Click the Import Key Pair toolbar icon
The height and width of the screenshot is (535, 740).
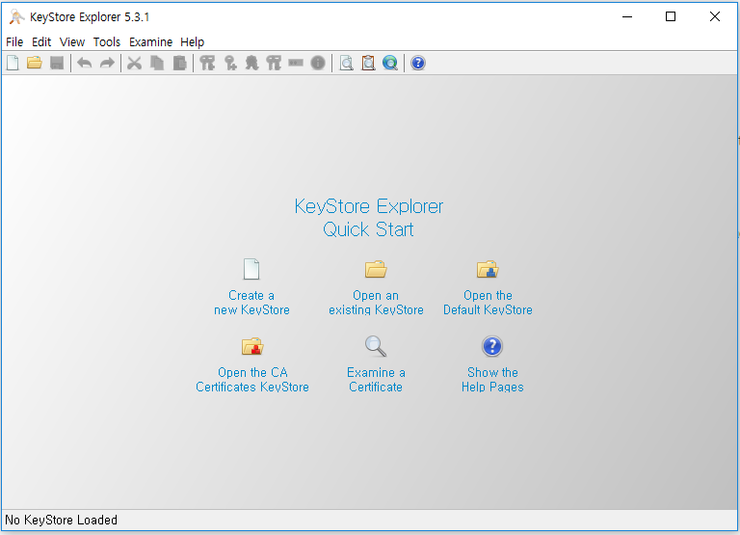click(274, 63)
